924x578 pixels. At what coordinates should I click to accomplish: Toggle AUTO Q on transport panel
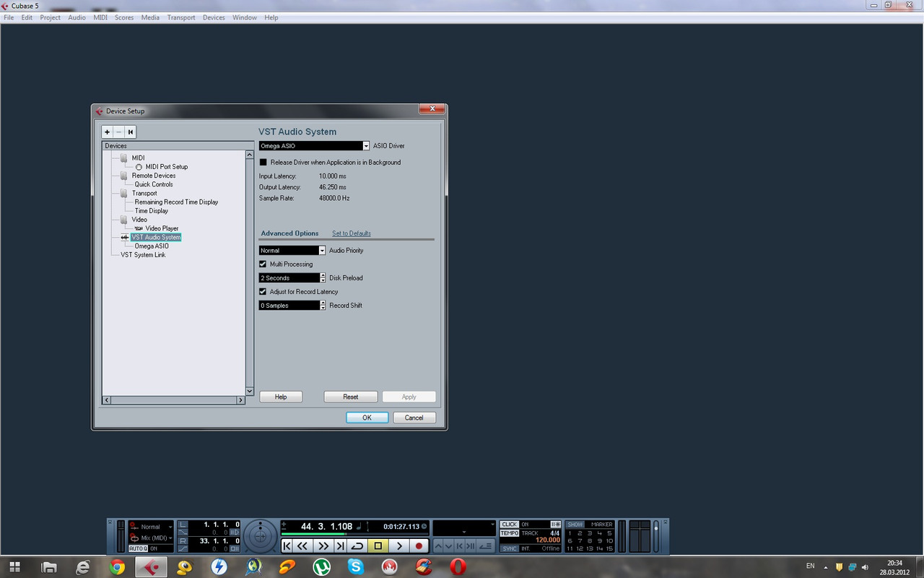138,548
